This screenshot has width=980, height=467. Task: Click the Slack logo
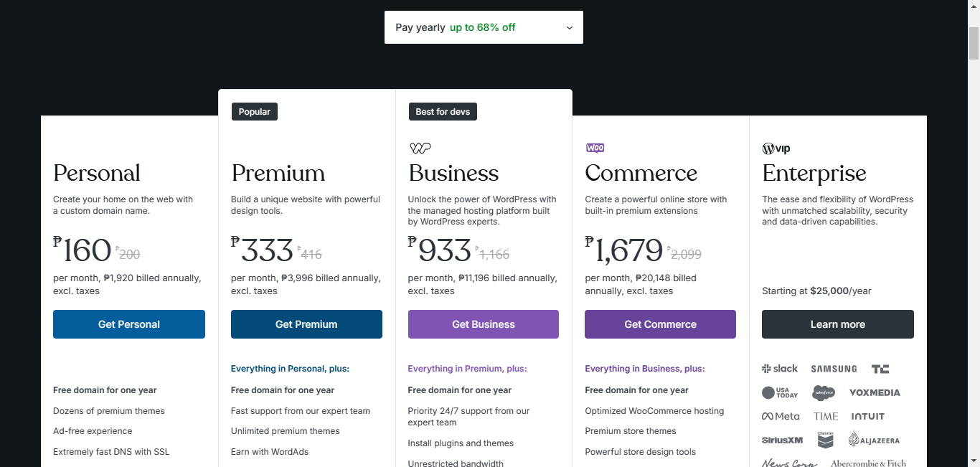780,369
